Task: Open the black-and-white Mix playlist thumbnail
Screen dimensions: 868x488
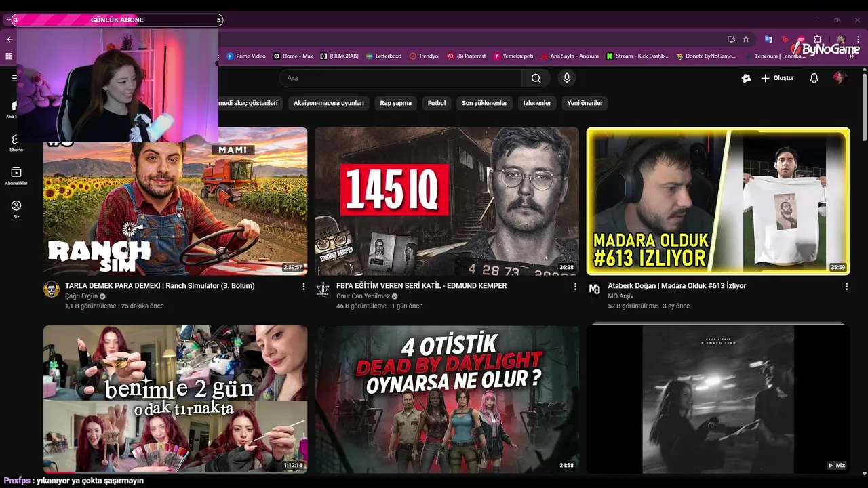Action: (718, 399)
